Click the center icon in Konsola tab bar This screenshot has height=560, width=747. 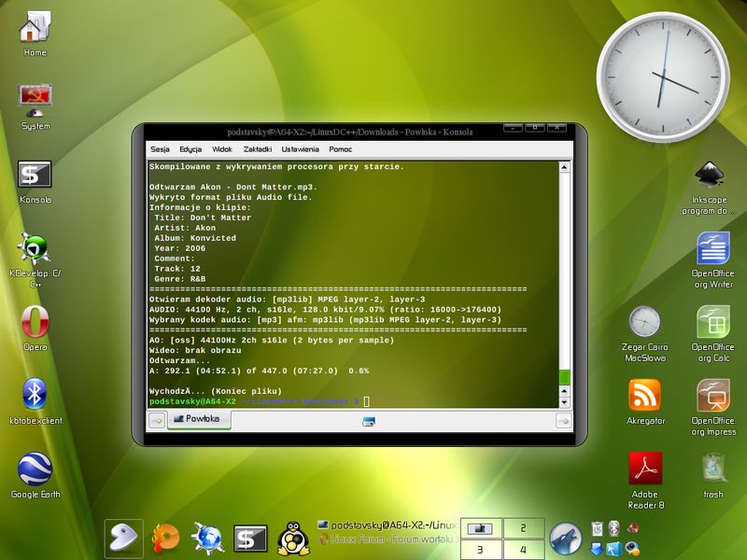coord(368,422)
